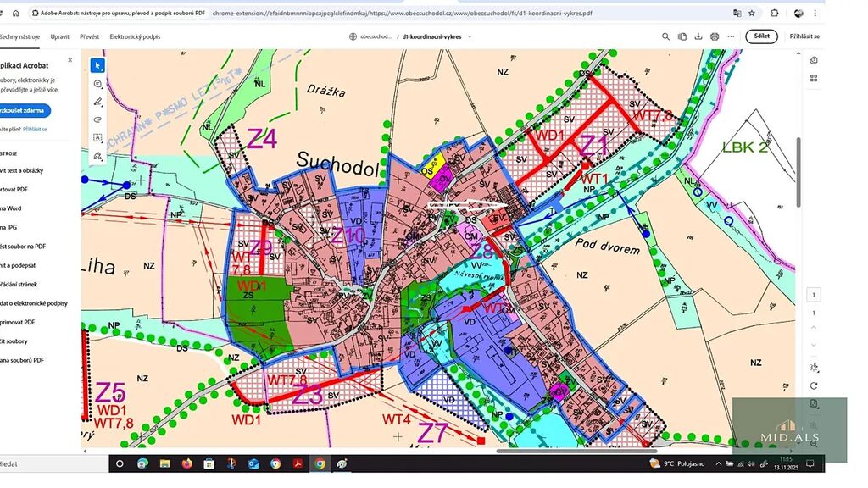Open the Elektronický podpis tab
Viewport: 868px width, 488px height.
[135, 36]
